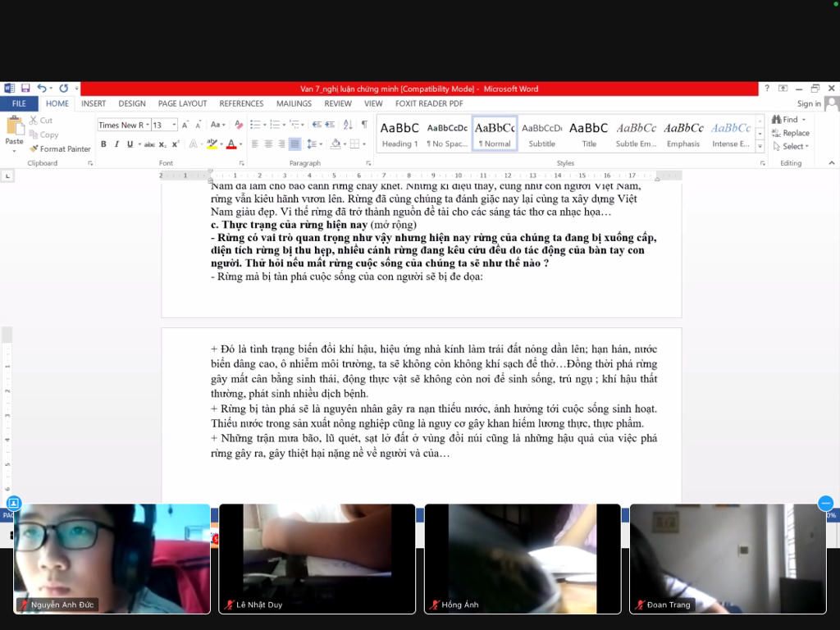Open the FOXIT READER PDF tab

click(428, 103)
